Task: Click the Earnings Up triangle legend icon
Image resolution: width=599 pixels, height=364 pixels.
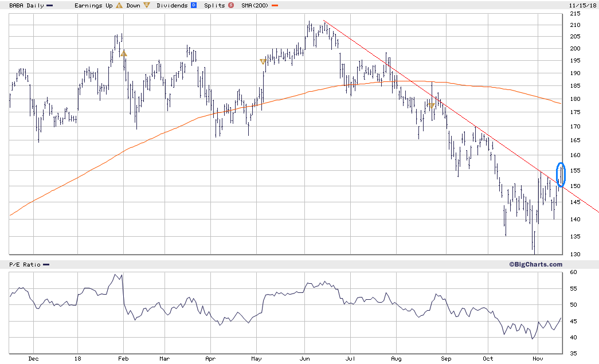Action: (119, 5)
